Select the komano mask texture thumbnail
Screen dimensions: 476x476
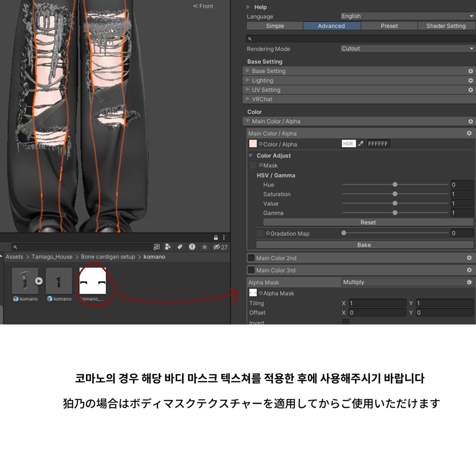tap(93, 281)
